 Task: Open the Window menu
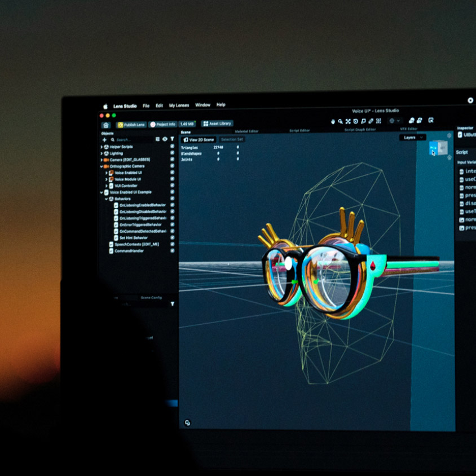coord(203,105)
